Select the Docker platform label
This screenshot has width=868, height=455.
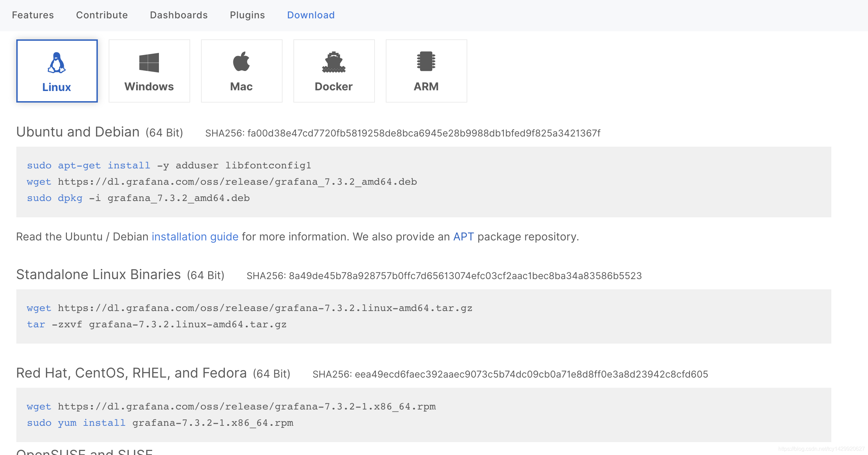(334, 87)
